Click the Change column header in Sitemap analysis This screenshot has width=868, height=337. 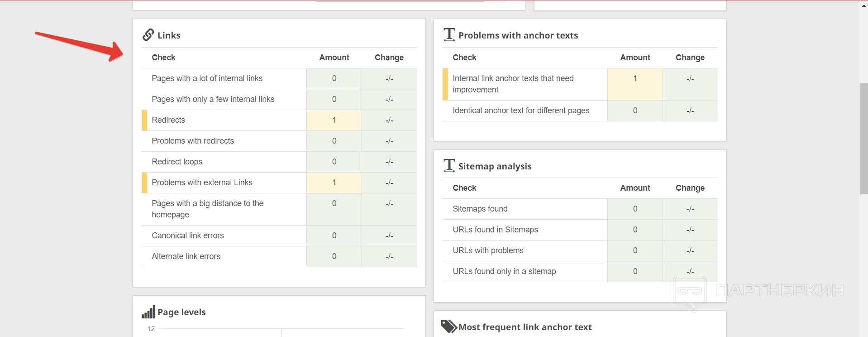tap(690, 188)
